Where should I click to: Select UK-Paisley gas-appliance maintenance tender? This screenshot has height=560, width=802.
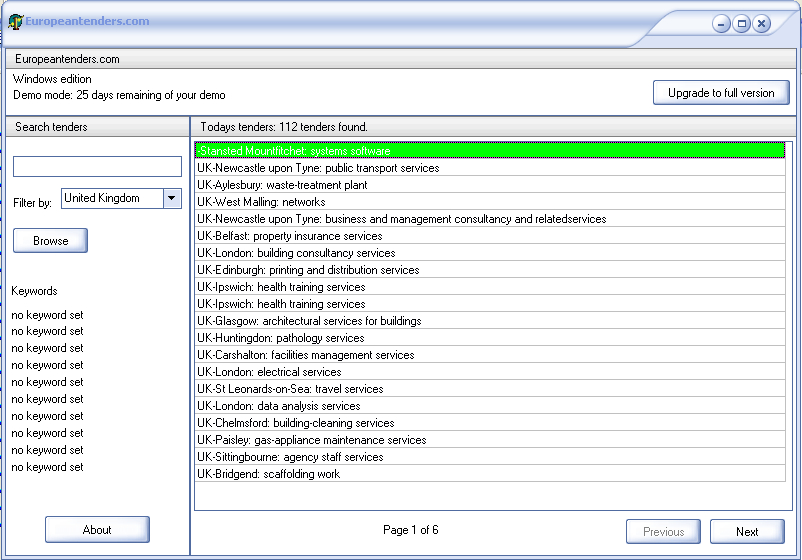pyautogui.click(x=490, y=439)
